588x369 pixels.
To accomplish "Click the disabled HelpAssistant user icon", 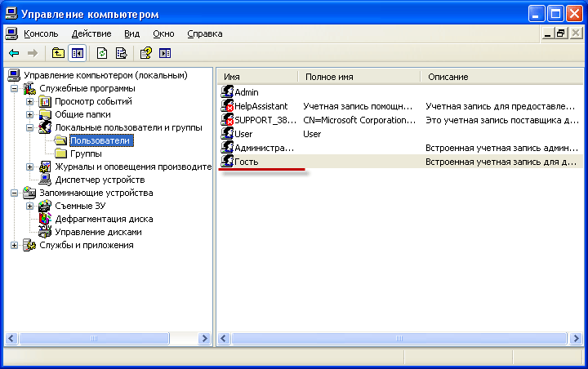I will click(x=227, y=106).
